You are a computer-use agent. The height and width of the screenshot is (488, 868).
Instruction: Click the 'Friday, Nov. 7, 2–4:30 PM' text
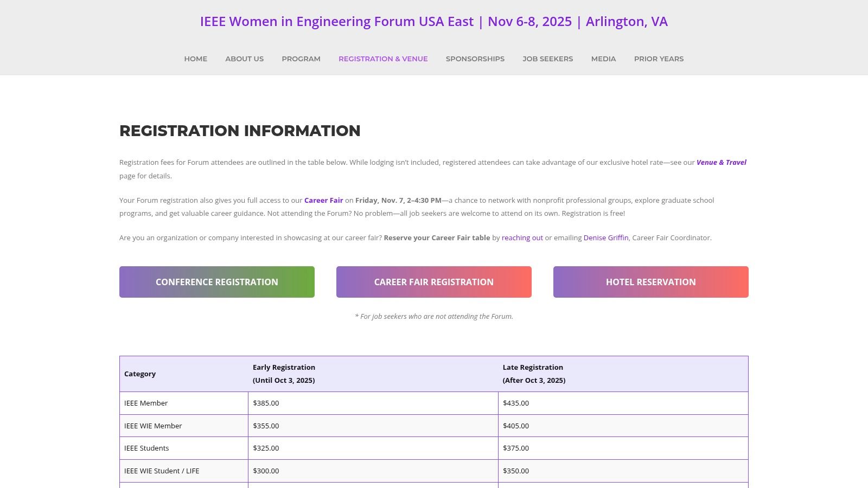tap(398, 200)
